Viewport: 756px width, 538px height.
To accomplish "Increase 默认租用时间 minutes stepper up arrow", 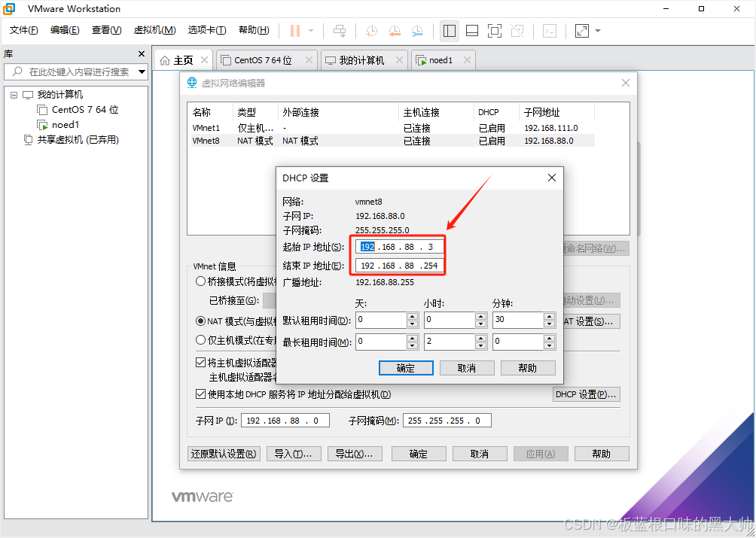I will click(x=549, y=317).
